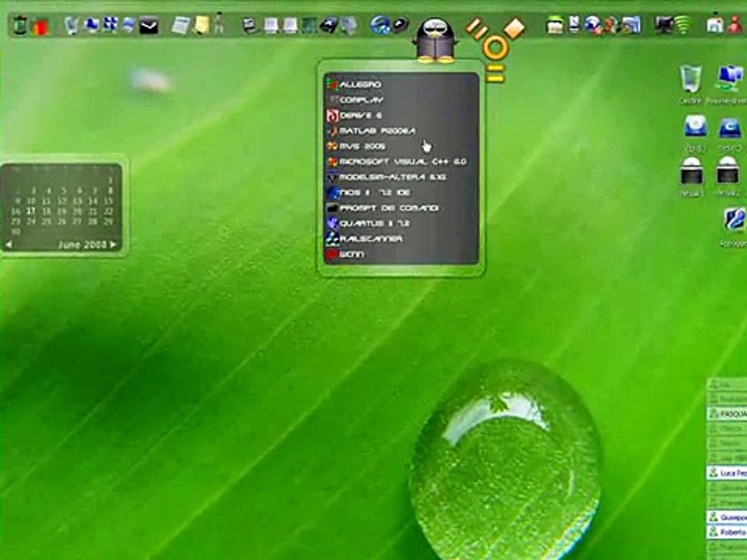The height and width of the screenshot is (560, 747).
Task: Open the green shield icon on the dock
Action: click(20, 25)
